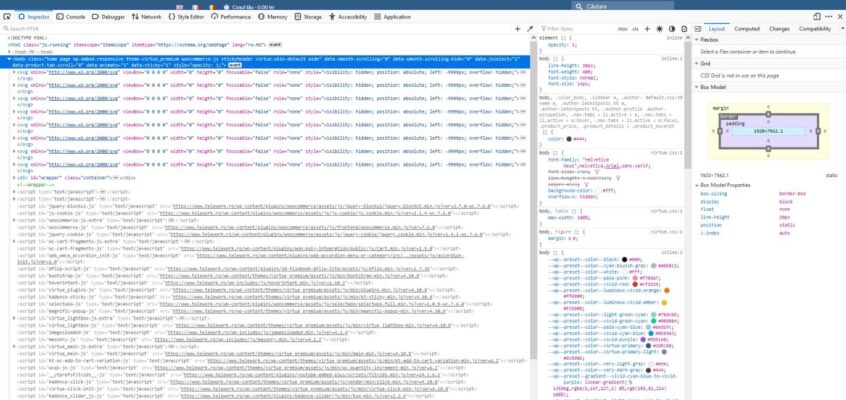Click the Search HTML field
Screen dimensions: 846x400
coord(256,29)
